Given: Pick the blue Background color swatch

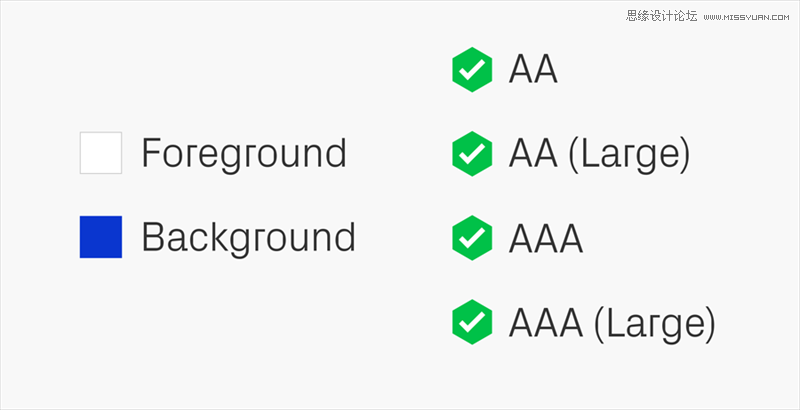Looking at the screenshot, I should coord(101,237).
